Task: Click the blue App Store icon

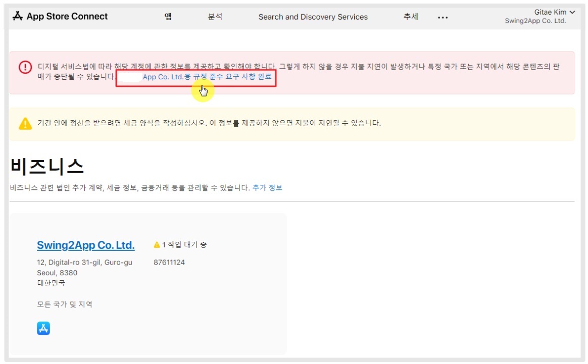Action: pos(43,328)
